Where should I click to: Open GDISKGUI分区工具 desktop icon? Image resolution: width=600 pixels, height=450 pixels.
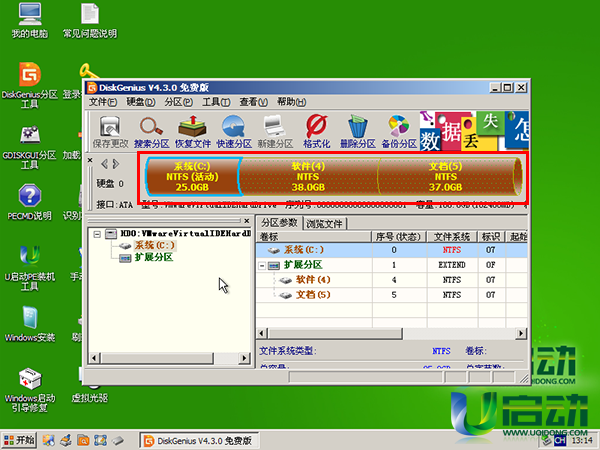(x=29, y=147)
